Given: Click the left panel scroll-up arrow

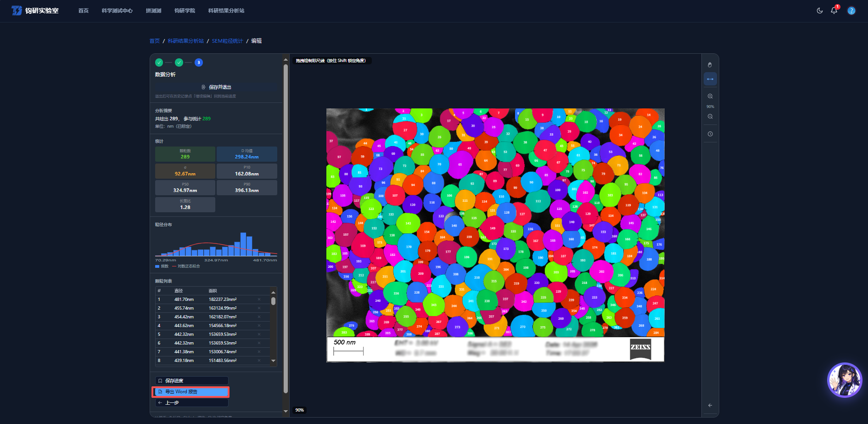Looking at the screenshot, I should (286, 60).
